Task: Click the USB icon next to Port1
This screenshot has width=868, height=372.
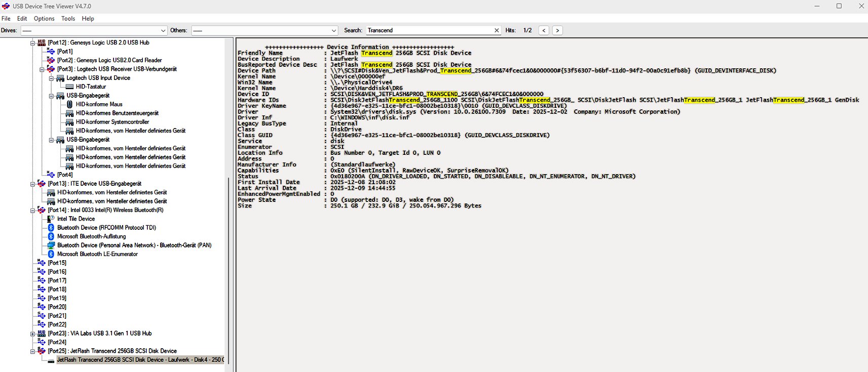Action: [51, 52]
